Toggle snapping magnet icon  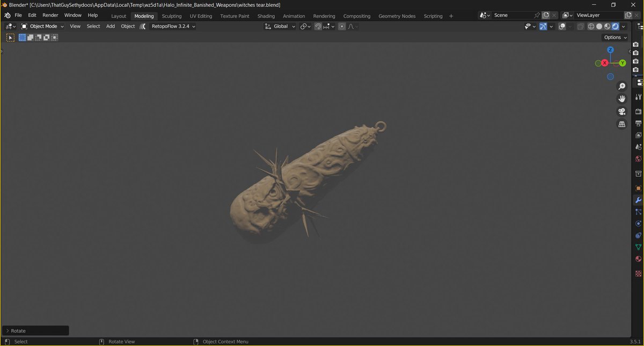pyautogui.click(x=318, y=26)
